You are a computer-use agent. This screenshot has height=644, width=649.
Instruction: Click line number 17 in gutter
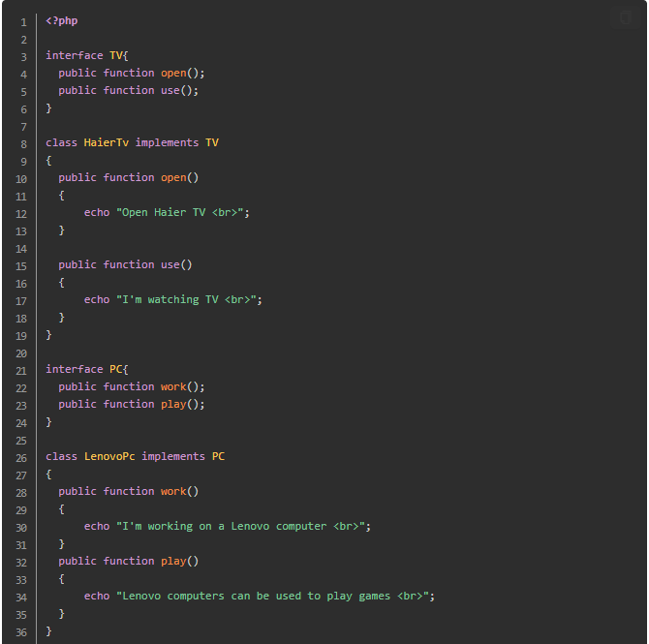coord(21,301)
